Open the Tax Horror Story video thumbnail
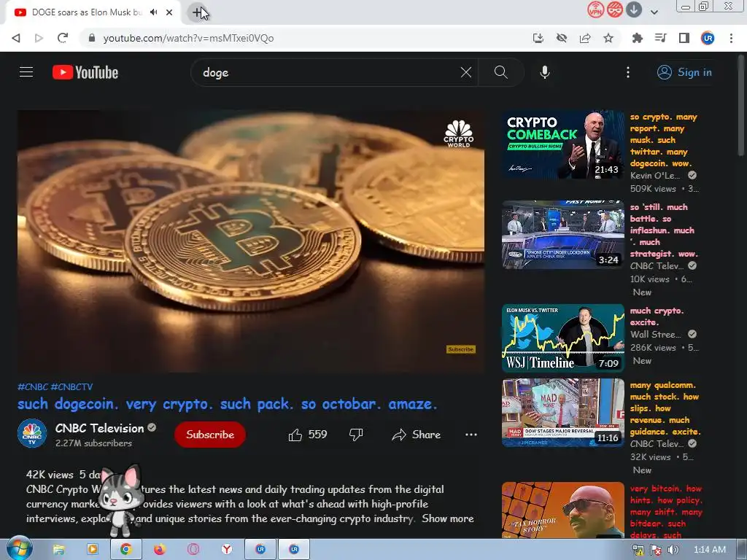This screenshot has width=747, height=560. [562, 510]
